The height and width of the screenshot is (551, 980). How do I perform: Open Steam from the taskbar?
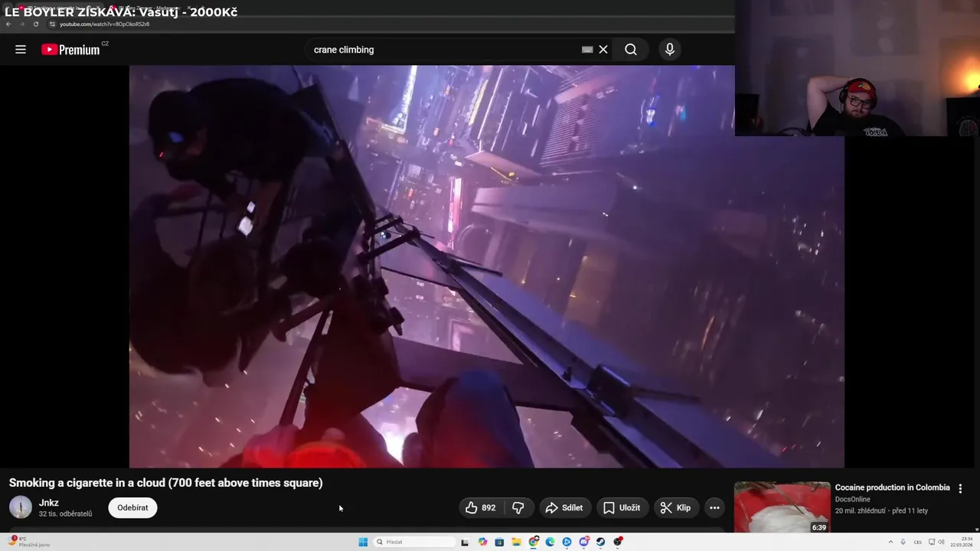click(600, 542)
